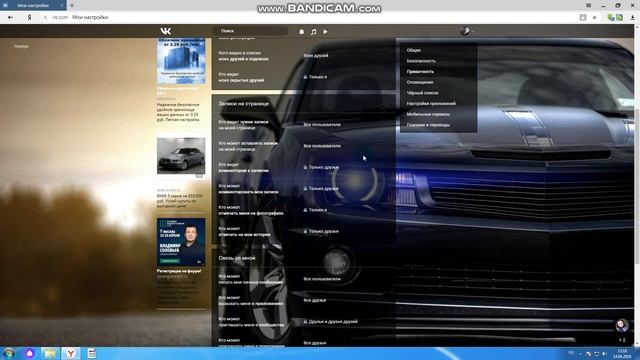The width and height of the screenshot is (640, 360).
Task: Open the notepad-like taskbar app icon
Action: pyautogui.click(x=92, y=353)
